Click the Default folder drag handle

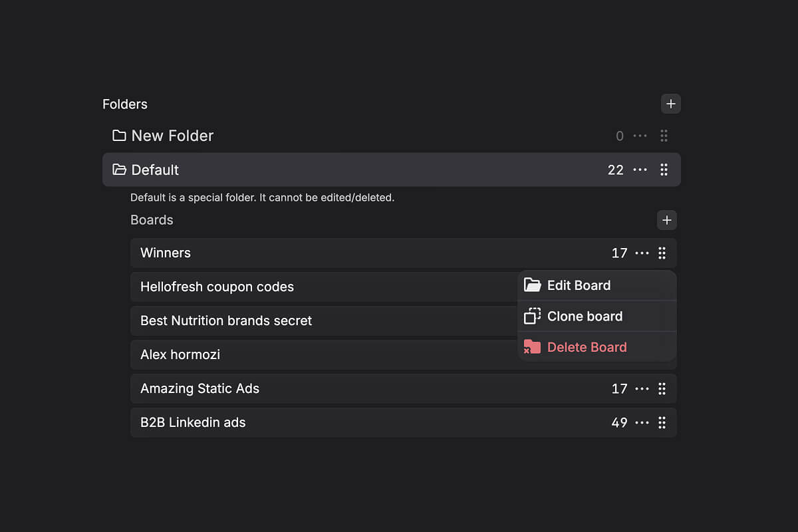click(664, 170)
